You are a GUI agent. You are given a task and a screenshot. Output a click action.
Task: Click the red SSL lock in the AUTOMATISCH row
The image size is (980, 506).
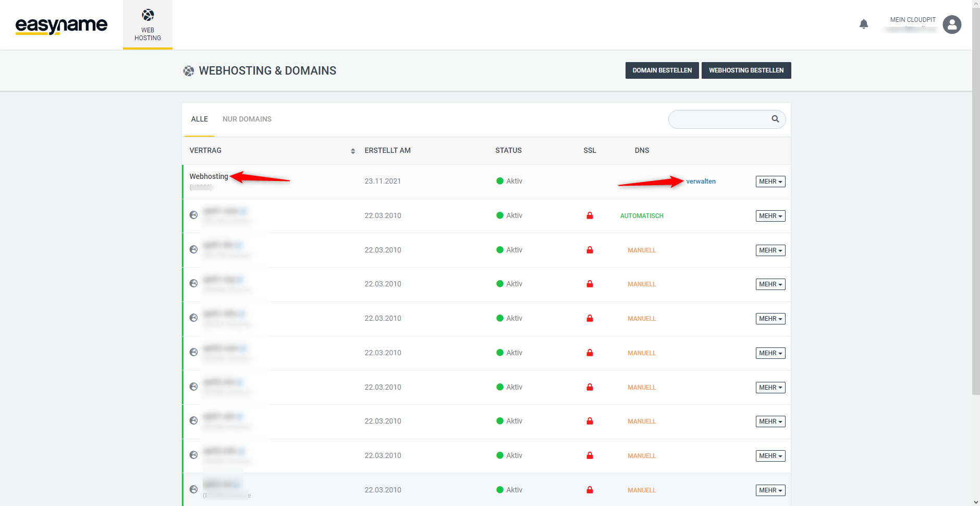coord(590,215)
